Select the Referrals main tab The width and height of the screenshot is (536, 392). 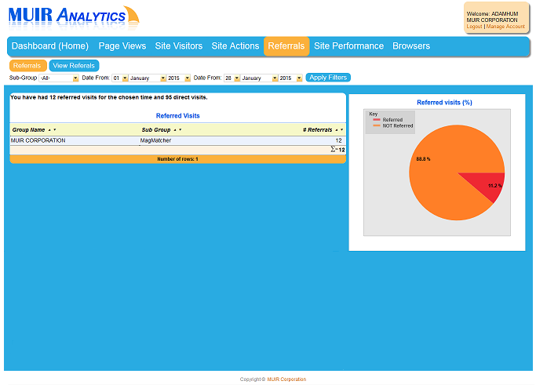[x=286, y=46]
